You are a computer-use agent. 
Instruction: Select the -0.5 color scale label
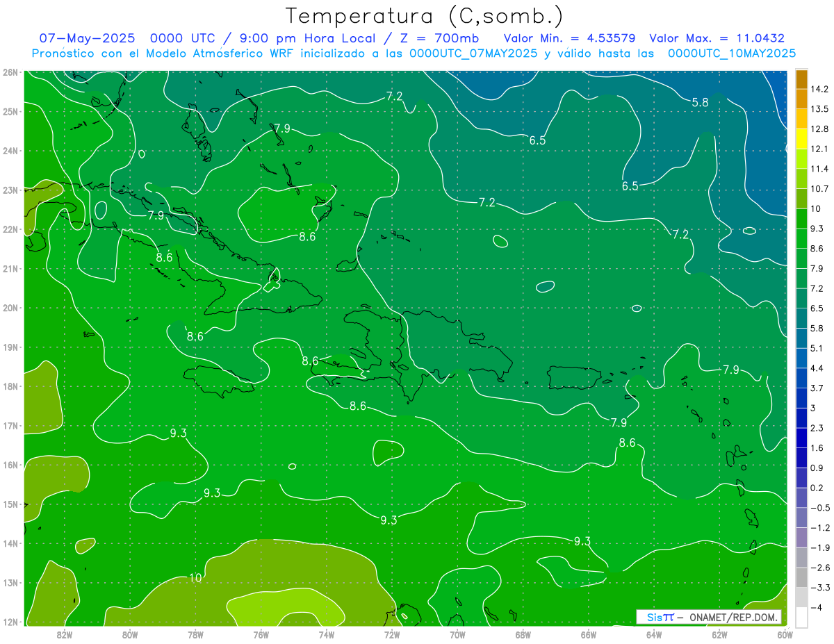tap(820, 508)
